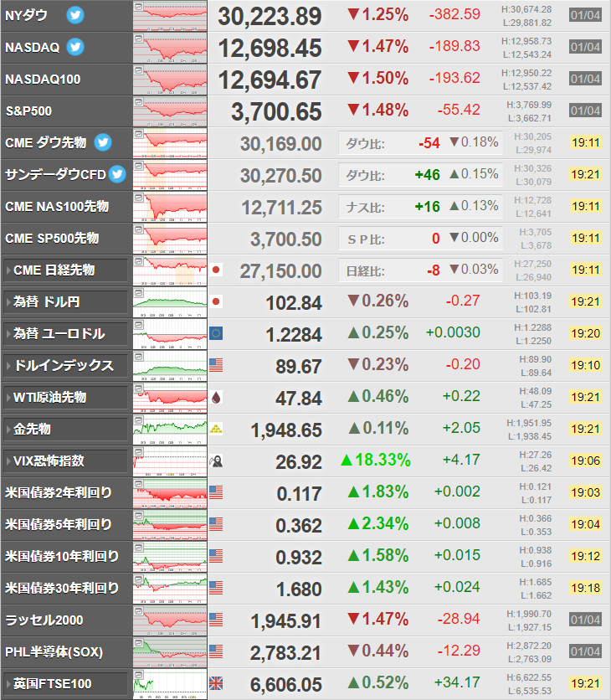611x700 pixels.
Task: Expand the 為替 ユーロドル row
Action: (65, 333)
